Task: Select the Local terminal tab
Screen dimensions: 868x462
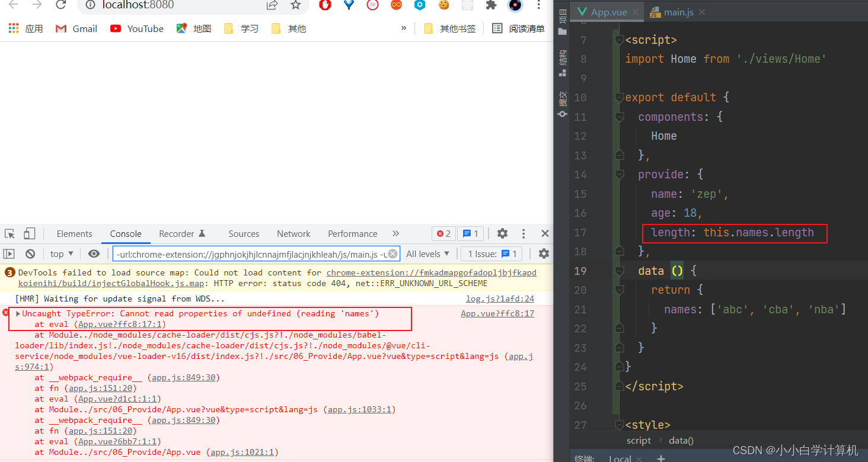Action: 620,458
